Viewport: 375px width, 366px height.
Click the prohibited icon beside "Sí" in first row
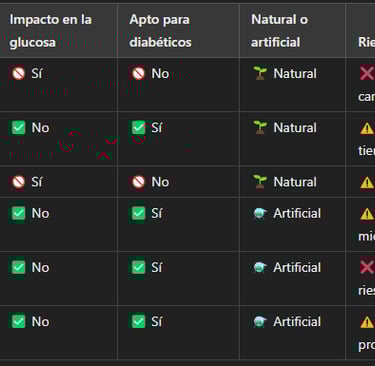(x=19, y=73)
